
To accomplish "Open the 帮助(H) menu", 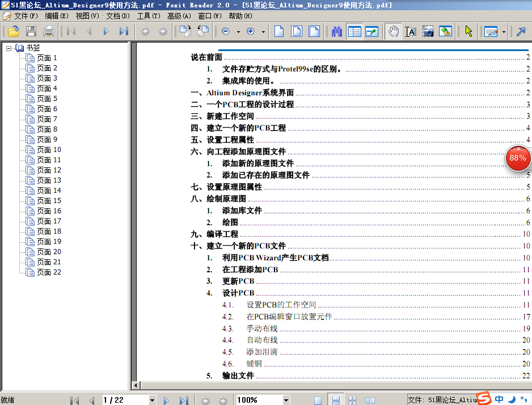I will pyautogui.click(x=240, y=16).
